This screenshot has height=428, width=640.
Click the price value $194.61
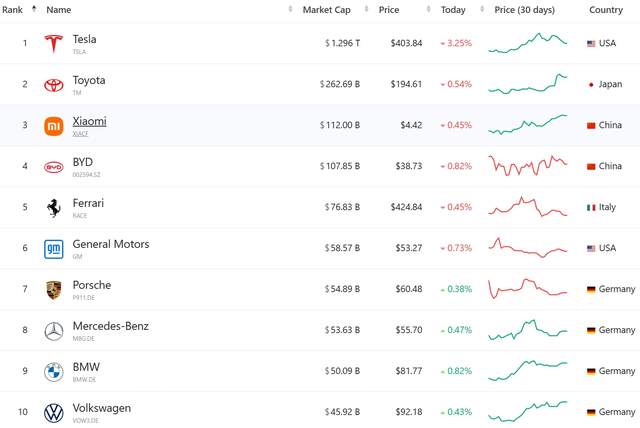pos(406,84)
